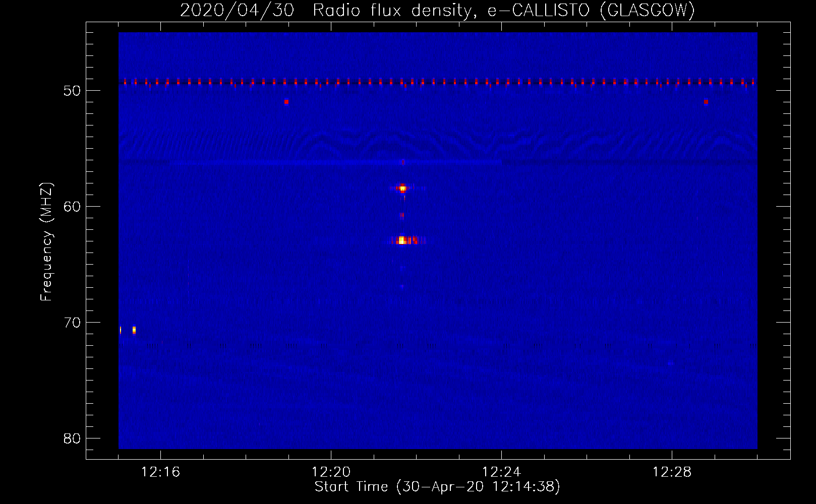Select the 12:20 time tick label
The height and width of the screenshot is (504, 816).
[x=331, y=472]
